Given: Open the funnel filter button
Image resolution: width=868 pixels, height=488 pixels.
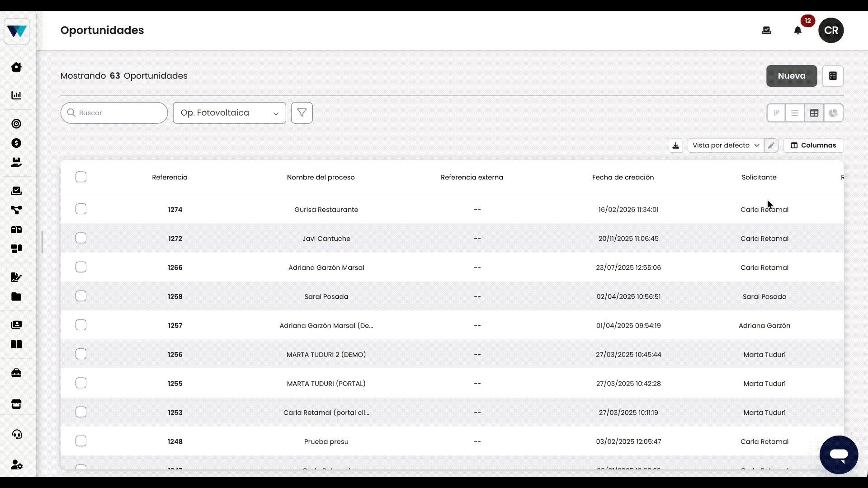Looking at the screenshot, I should click(x=302, y=113).
